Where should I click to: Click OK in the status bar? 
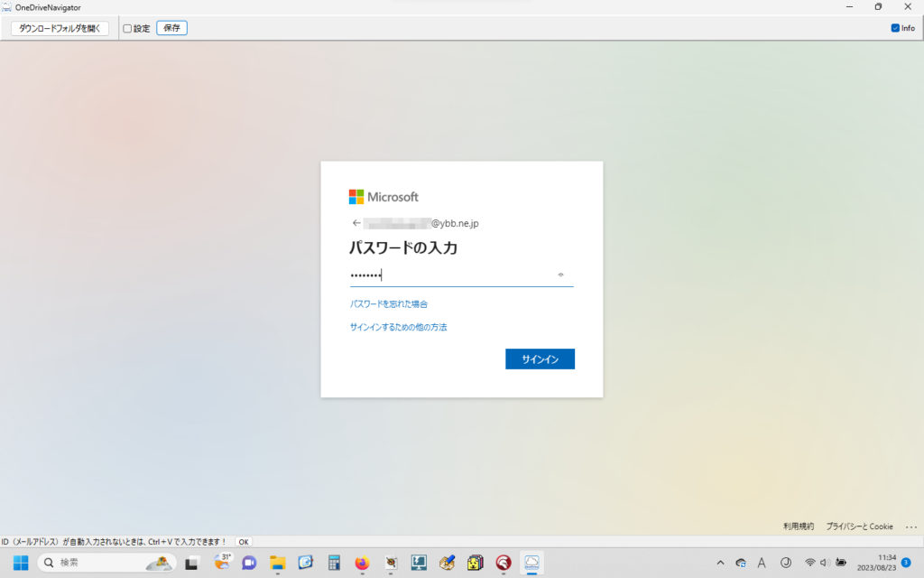pyautogui.click(x=244, y=542)
